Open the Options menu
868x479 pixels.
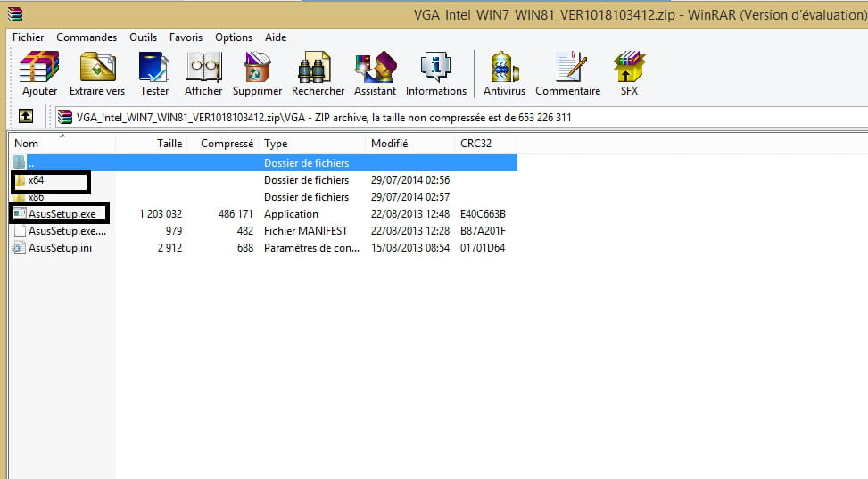tap(234, 37)
